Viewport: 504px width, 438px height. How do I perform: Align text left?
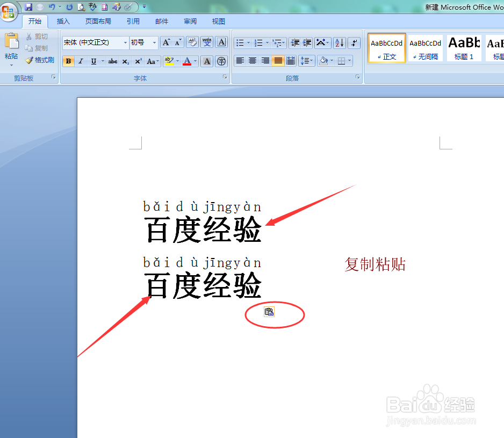point(240,61)
